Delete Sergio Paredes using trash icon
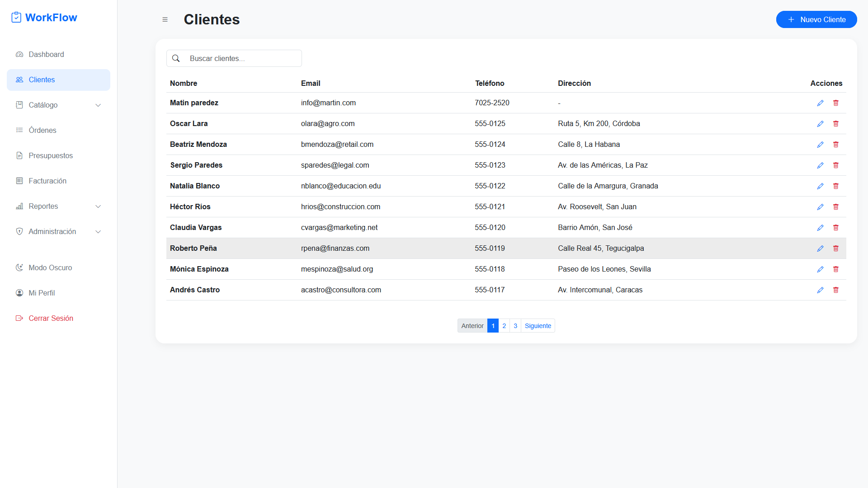The height and width of the screenshot is (488, 868). [835, 165]
